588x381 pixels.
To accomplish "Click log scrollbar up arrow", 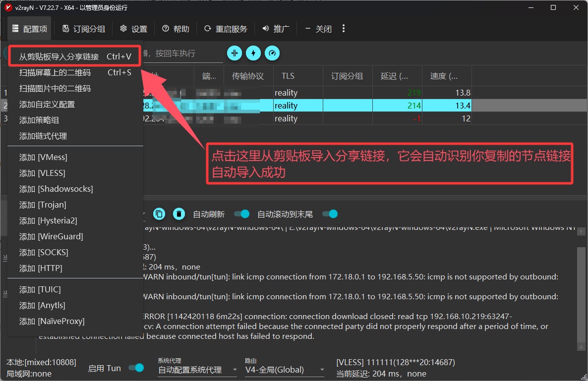I will [x=581, y=232].
